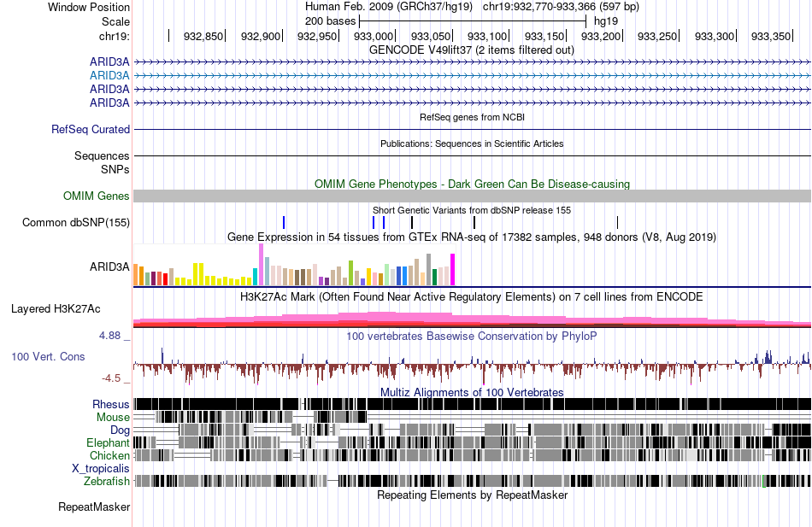Click the 933,050 ruler coordinate
Viewport: 812px width, 527px height.
coord(430,36)
